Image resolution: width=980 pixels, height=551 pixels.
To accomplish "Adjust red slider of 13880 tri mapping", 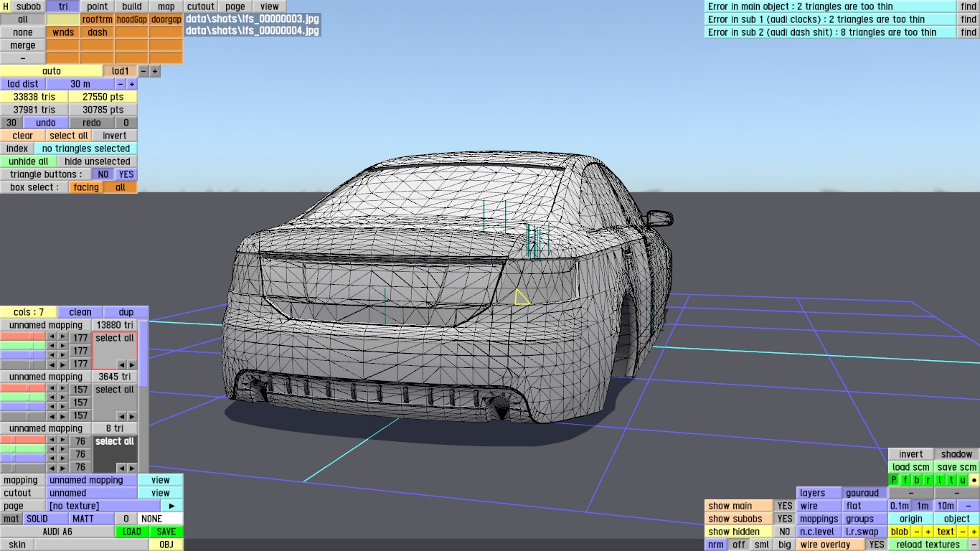I will (x=23, y=336).
